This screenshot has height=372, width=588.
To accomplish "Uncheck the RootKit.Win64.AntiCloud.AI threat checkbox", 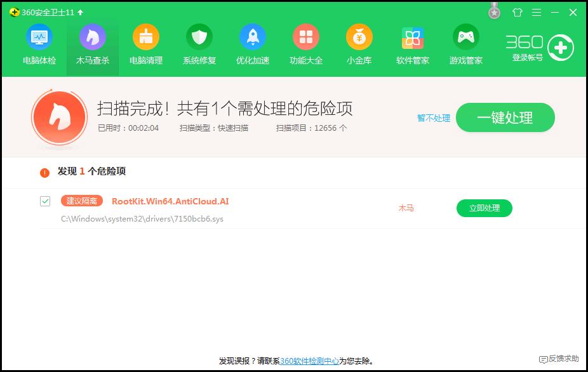I will pyautogui.click(x=44, y=201).
